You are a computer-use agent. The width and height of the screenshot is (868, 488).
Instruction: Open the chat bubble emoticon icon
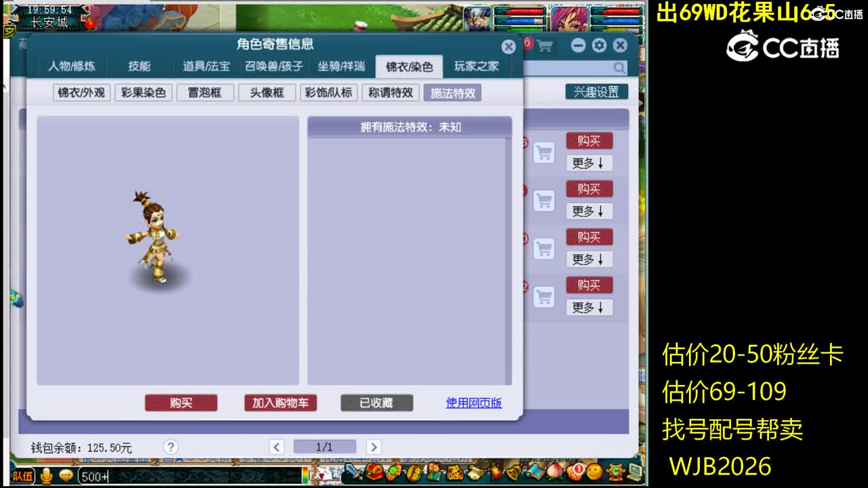(x=66, y=476)
